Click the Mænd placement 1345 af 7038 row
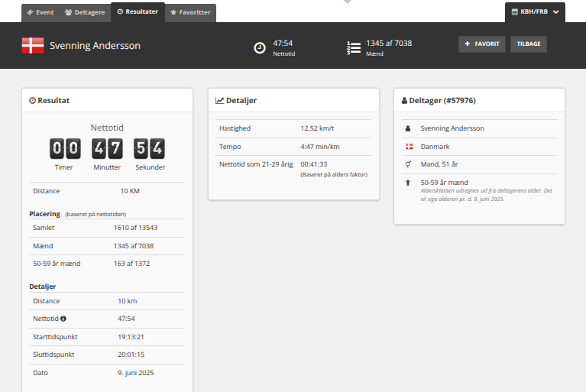This screenshot has height=392, width=586. point(107,246)
